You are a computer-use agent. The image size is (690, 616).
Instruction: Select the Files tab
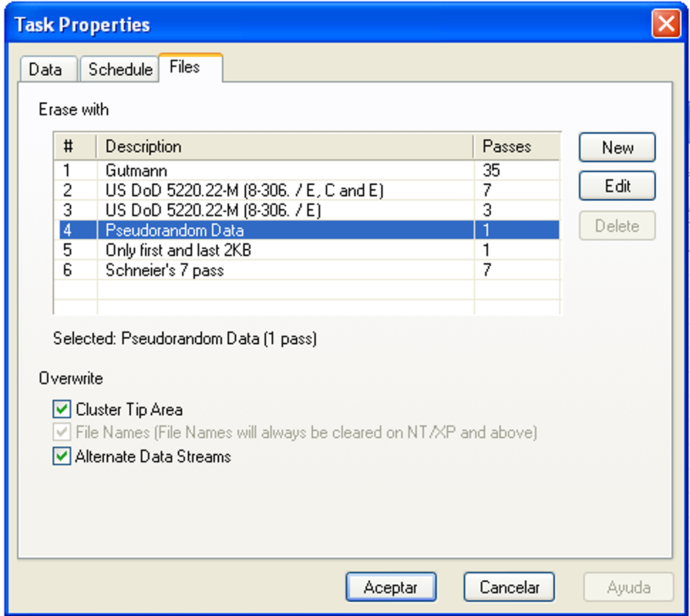191,68
